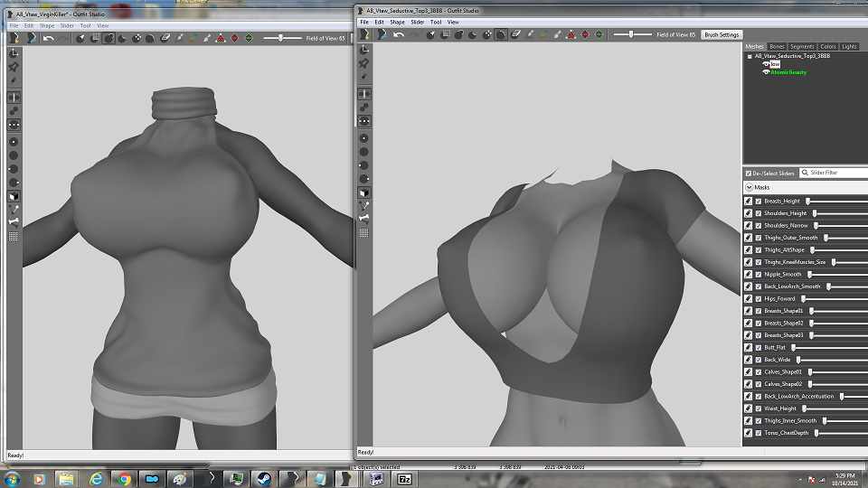Toggle the De-/Select Sliders checkbox

749,174
